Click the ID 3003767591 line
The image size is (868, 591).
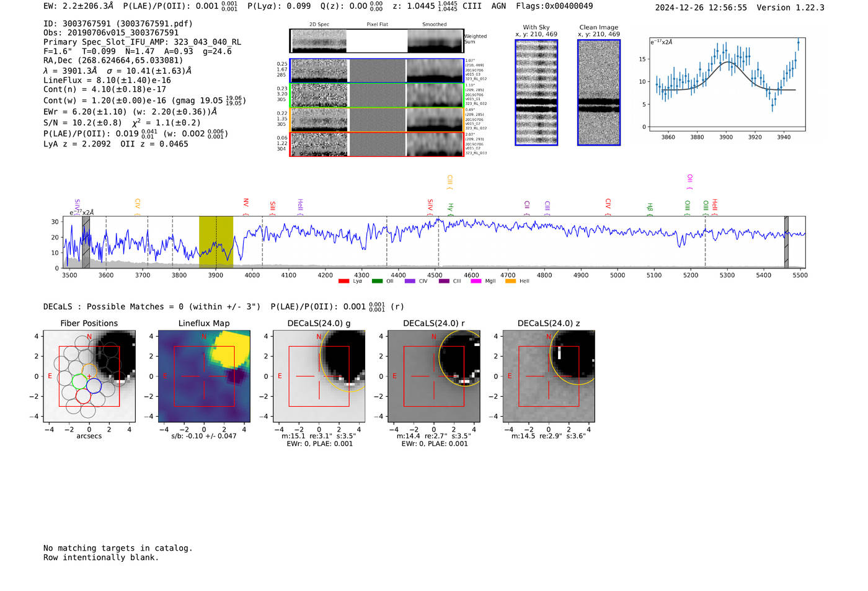[118, 24]
